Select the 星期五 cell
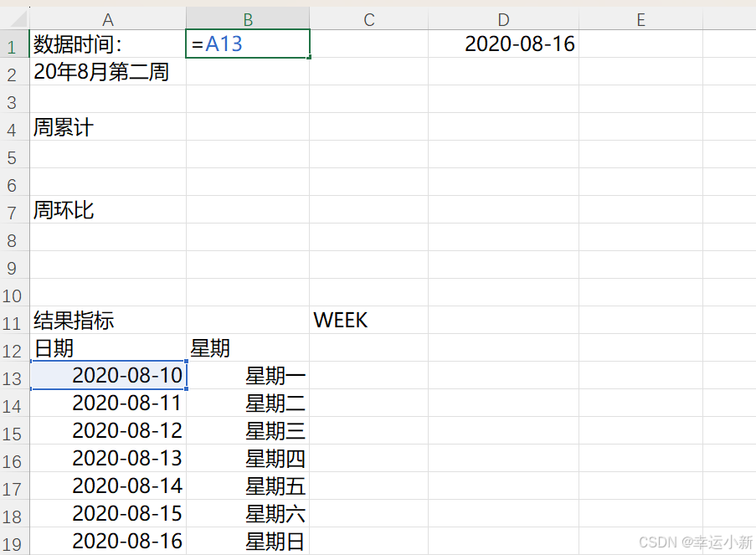Image resolution: width=756 pixels, height=555 pixels. coord(248,486)
